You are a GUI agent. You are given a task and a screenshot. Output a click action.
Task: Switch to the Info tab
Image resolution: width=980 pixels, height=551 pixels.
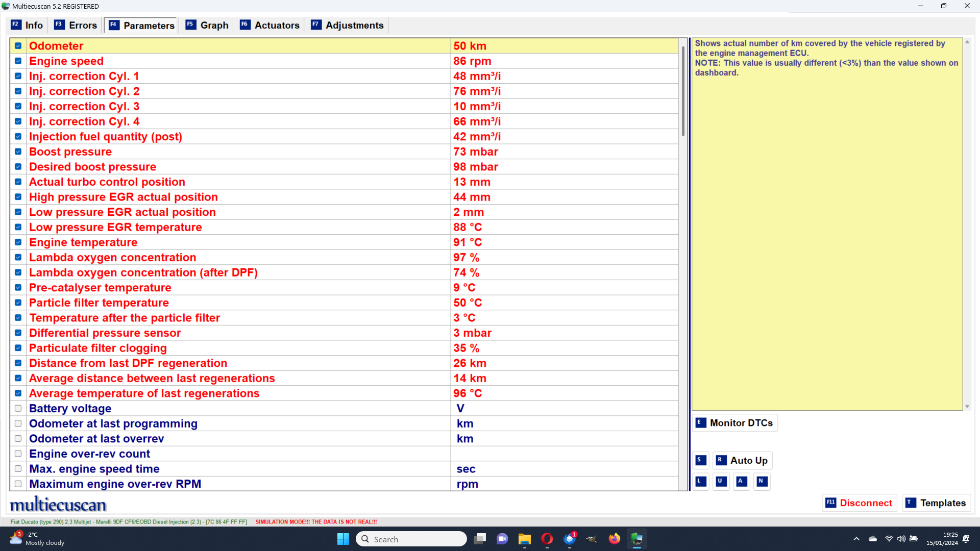click(28, 25)
